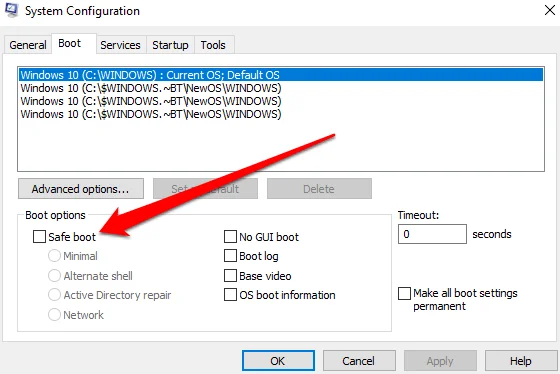This screenshot has width=560, height=374.
Task: Select the Active Directory repair option
Action: pyautogui.click(x=54, y=295)
